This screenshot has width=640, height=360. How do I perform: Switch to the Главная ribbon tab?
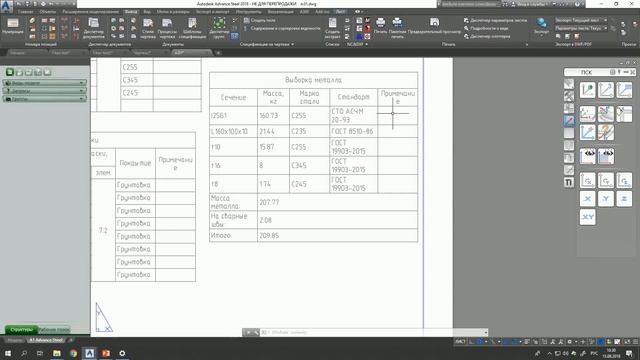pyautogui.click(x=25, y=12)
